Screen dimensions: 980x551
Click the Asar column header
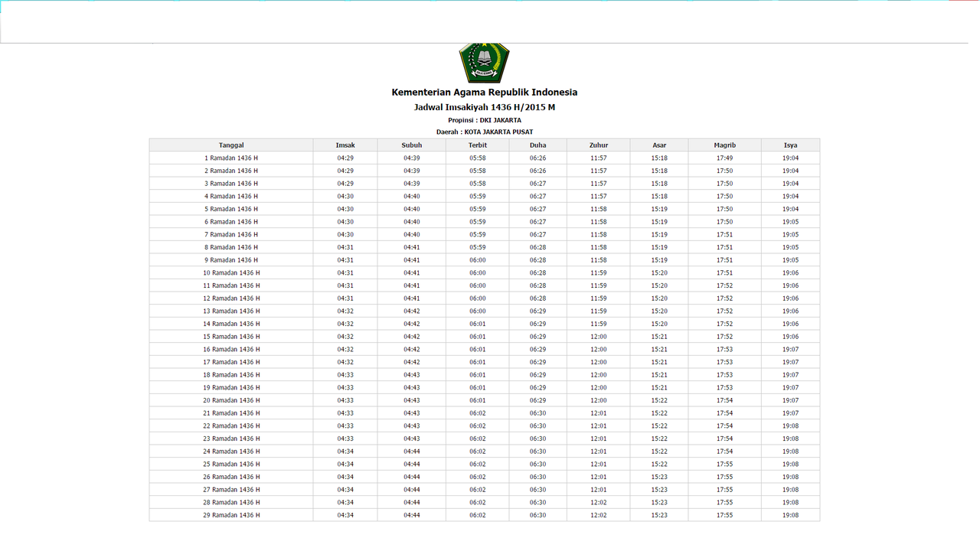pos(659,145)
